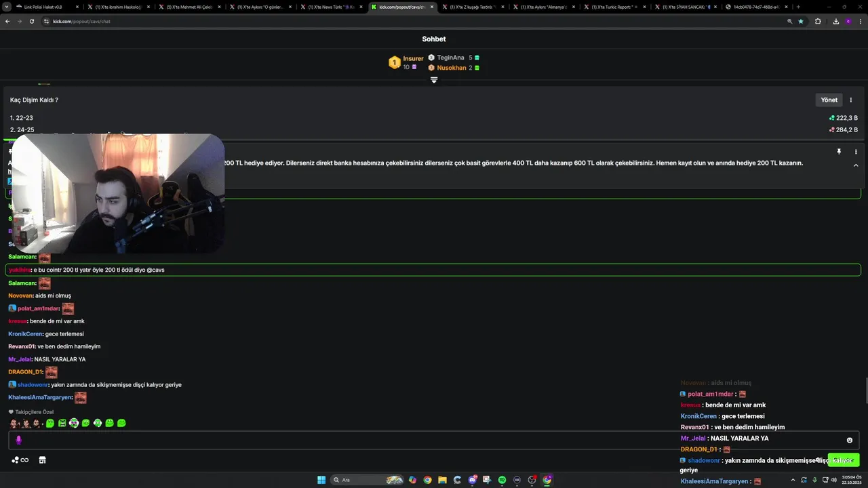The image size is (868, 488).
Task: Open the Windows Start menu
Action: [321, 480]
